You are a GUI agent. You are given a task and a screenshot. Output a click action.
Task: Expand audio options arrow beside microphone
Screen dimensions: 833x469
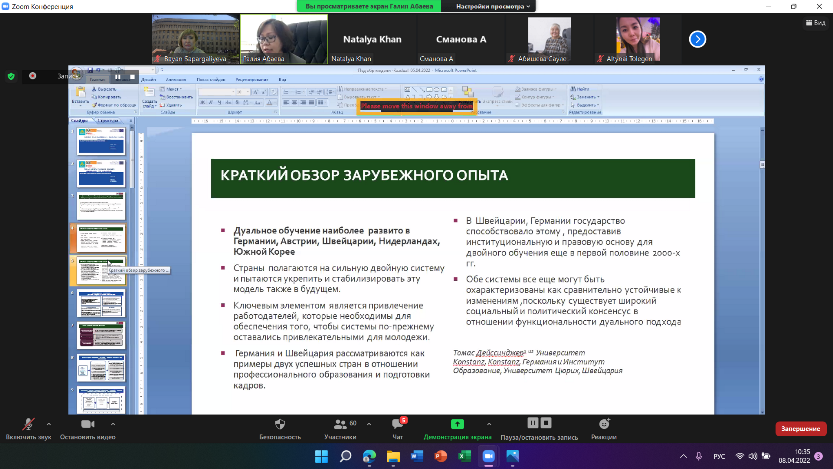tap(47, 422)
